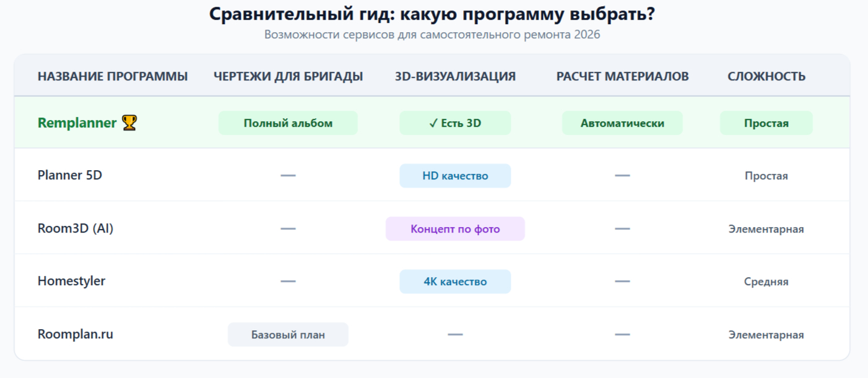Click the dash under Чертежи in the Homestyler row
Image resolution: width=868 pixels, height=378 pixels.
[288, 281]
